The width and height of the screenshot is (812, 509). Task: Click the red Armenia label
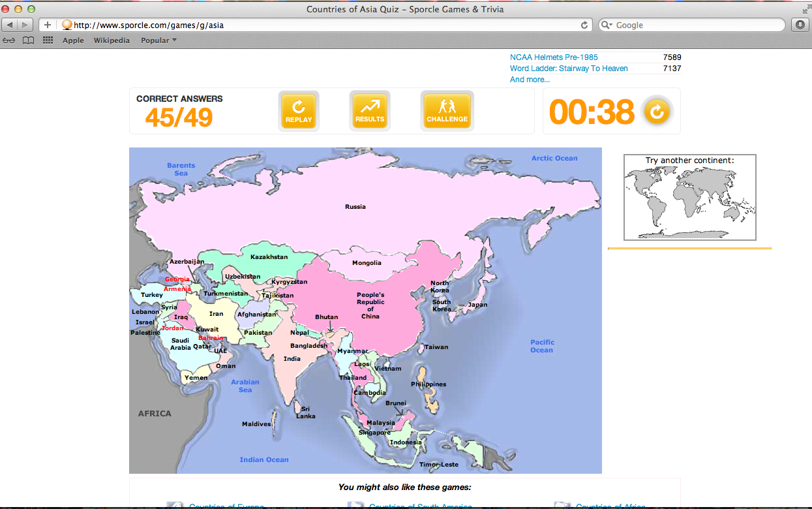pyautogui.click(x=177, y=288)
